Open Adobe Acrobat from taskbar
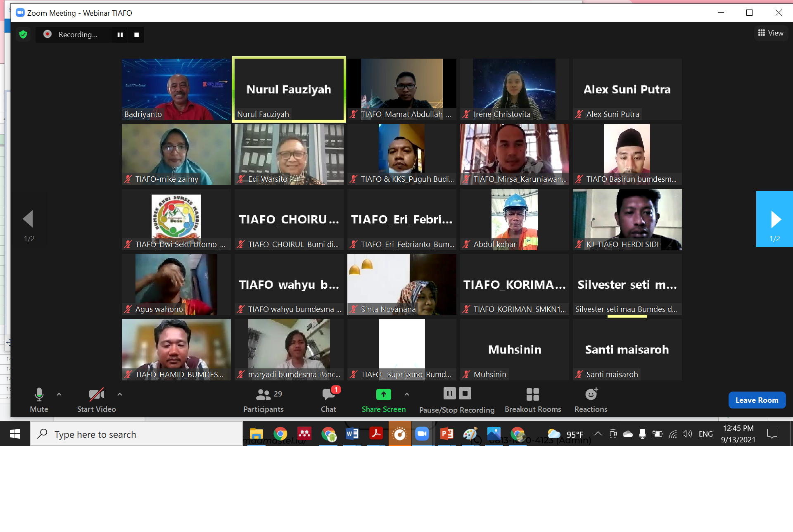 (x=376, y=434)
